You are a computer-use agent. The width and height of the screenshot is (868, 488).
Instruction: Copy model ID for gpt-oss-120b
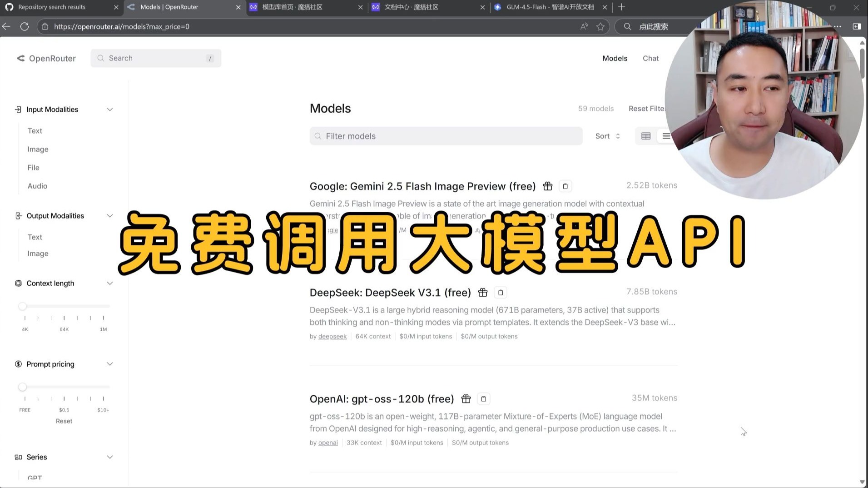484,399
